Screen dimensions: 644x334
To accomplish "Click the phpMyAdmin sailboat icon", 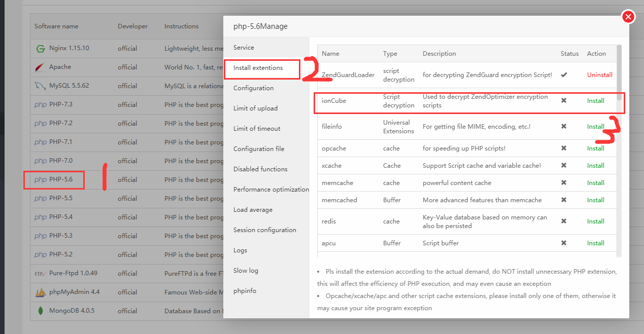I will pos(41,292).
